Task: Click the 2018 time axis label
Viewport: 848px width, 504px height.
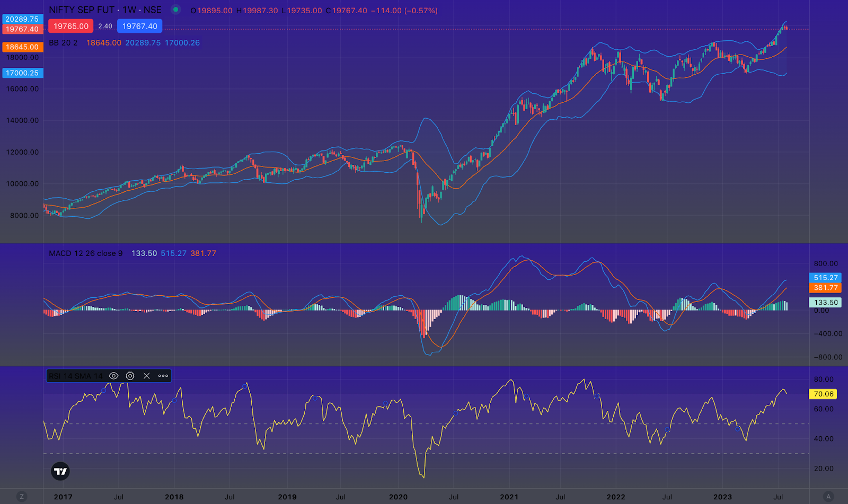Action: [x=174, y=497]
